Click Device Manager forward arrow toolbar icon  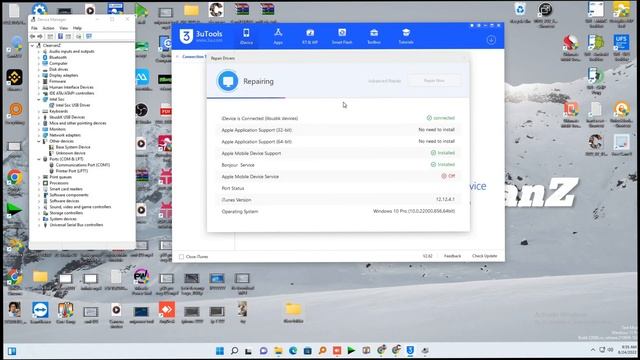pyautogui.click(x=40, y=36)
